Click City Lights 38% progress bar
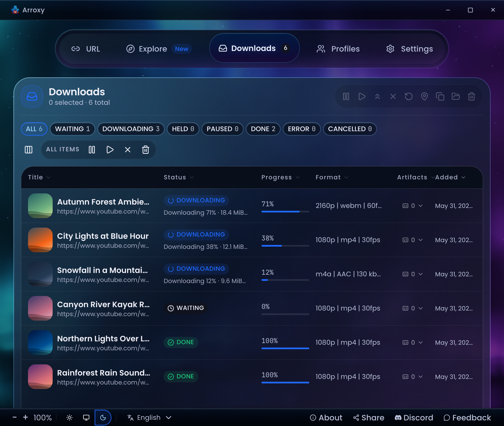The image size is (504, 426). 285,246
